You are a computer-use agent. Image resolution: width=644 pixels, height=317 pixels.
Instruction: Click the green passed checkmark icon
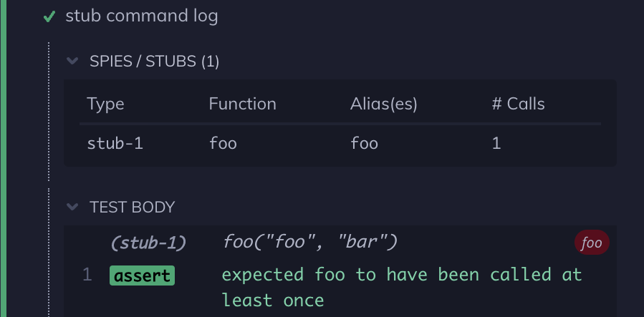49,16
